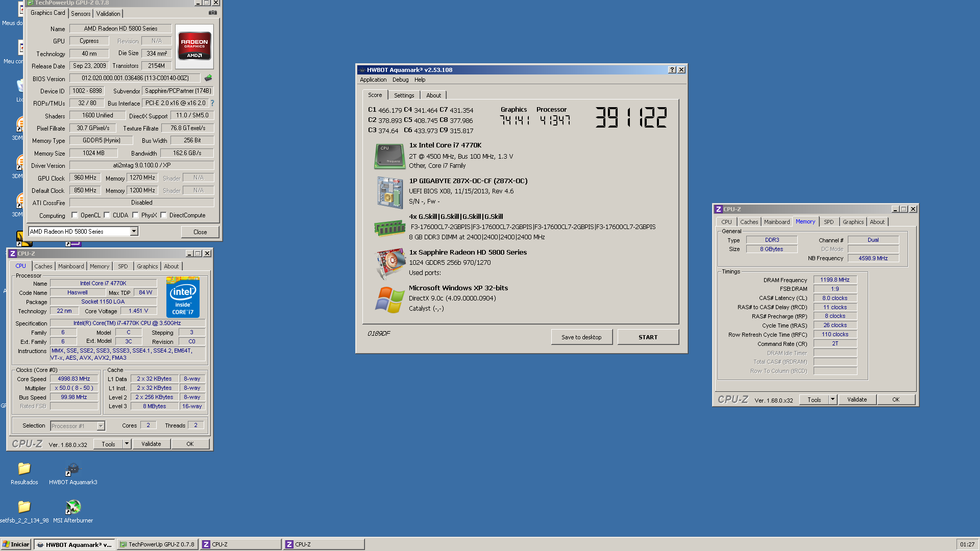Viewport: 980px width, 551px height.
Task: Click the Specification i7-4770K CPU field
Action: tap(128, 323)
